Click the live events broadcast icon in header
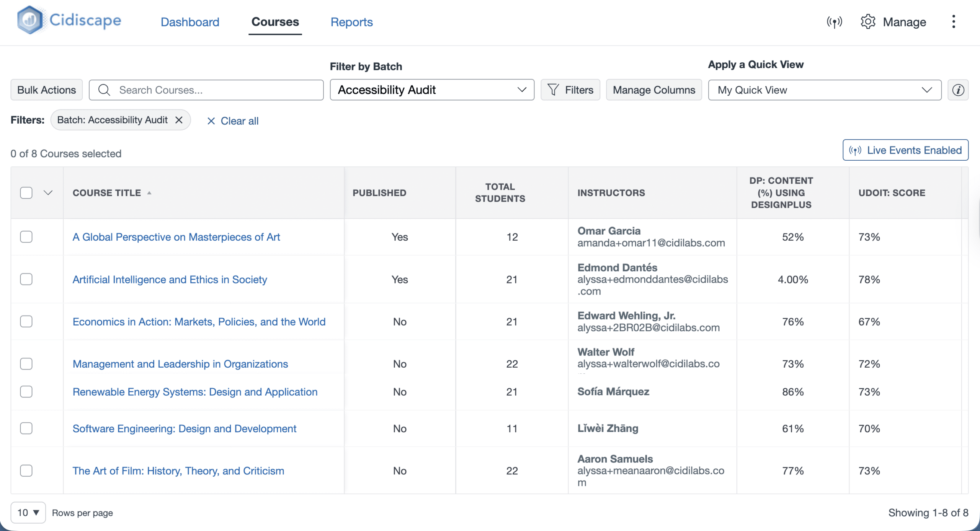 [x=834, y=22]
